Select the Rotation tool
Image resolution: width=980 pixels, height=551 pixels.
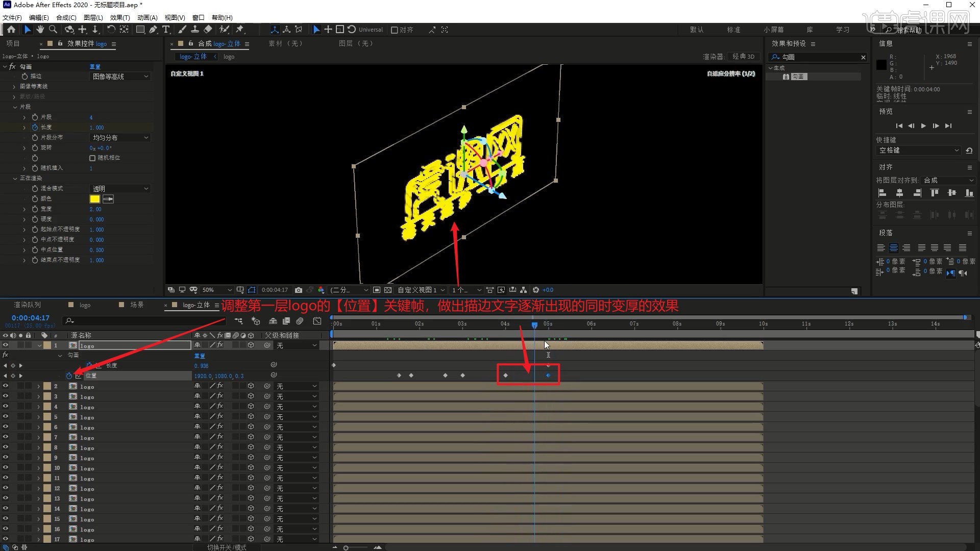[x=111, y=30]
